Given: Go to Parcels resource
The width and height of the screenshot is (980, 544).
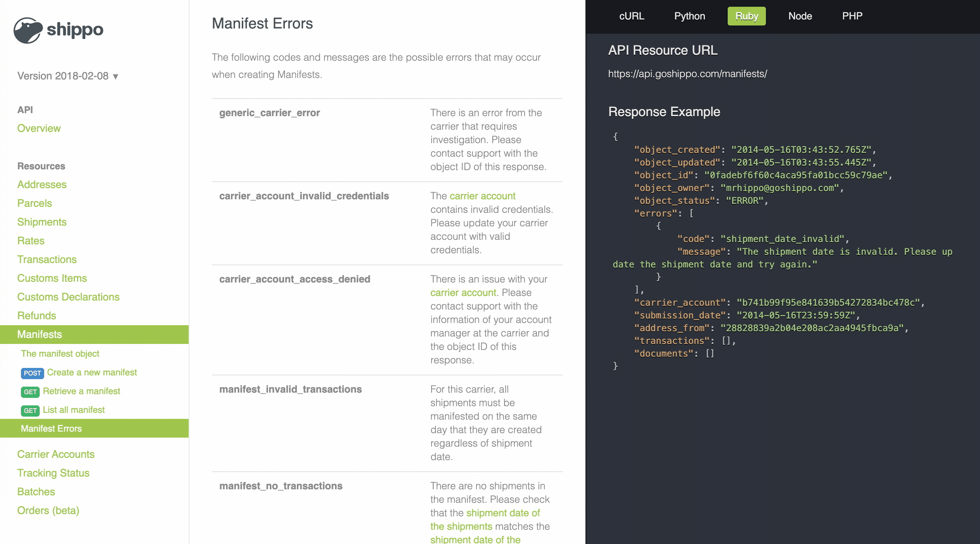Looking at the screenshot, I should coord(34,203).
